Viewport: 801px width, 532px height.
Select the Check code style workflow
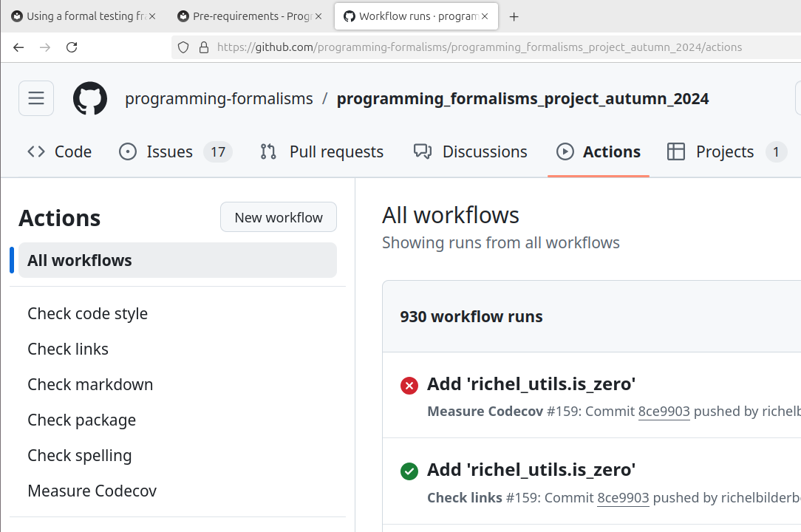tap(87, 313)
